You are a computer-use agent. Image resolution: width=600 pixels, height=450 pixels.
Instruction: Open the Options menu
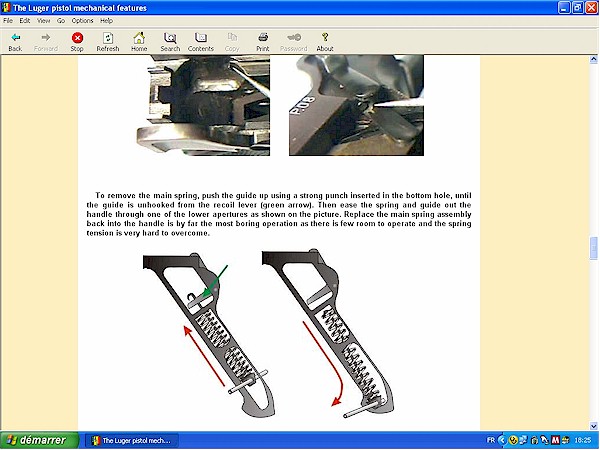coord(82,21)
